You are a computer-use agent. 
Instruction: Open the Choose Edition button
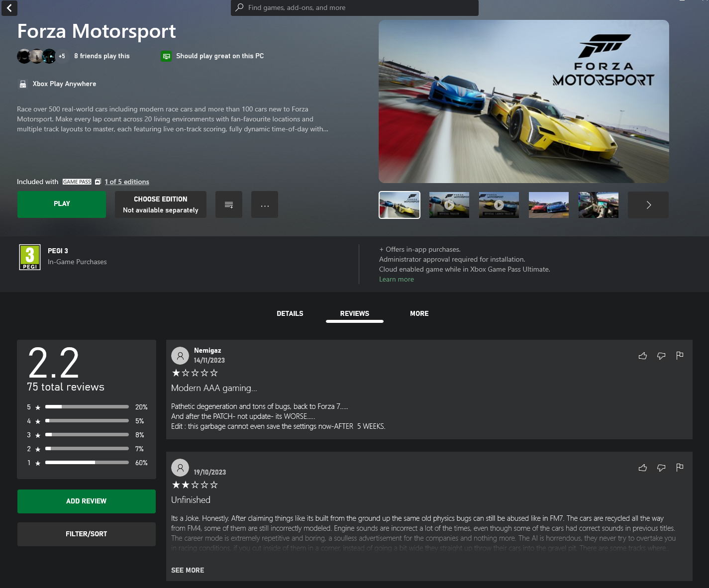(161, 204)
